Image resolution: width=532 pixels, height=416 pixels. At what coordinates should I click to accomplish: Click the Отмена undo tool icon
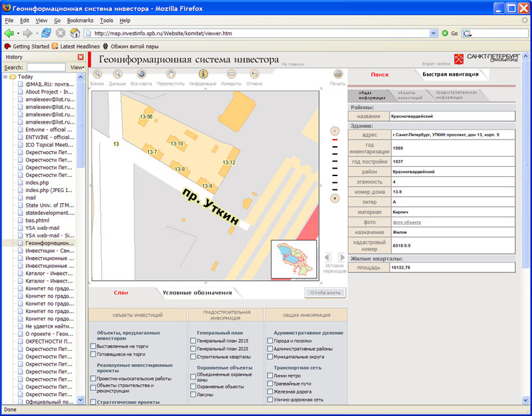(255, 75)
